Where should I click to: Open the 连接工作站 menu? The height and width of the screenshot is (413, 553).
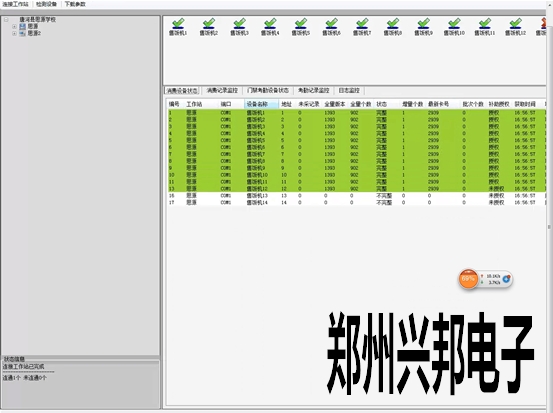(x=16, y=4)
